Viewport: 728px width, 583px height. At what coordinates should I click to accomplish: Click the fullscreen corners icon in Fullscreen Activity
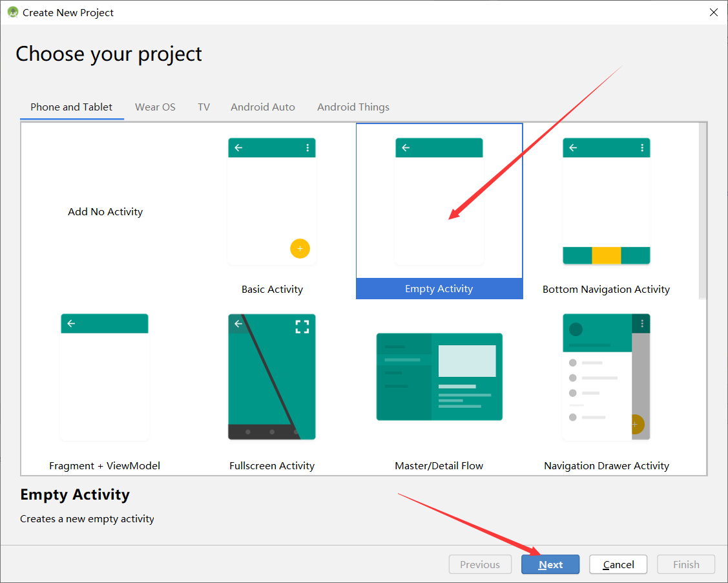tap(302, 326)
